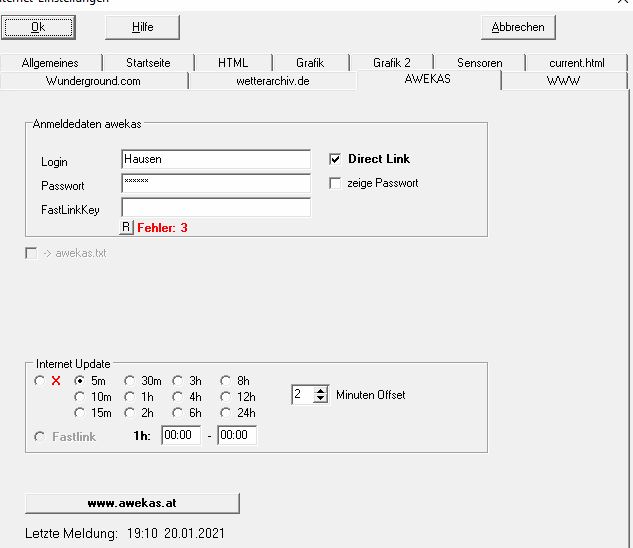Viewport: 633px width, 548px height.
Task: Select the red X update-off radio option
Action: (x=40, y=381)
